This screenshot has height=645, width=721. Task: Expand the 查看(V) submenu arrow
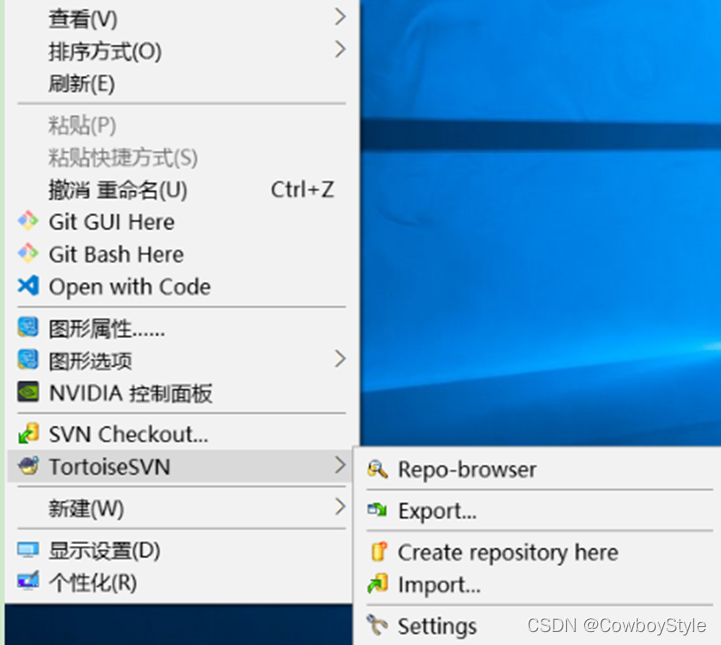tap(340, 18)
